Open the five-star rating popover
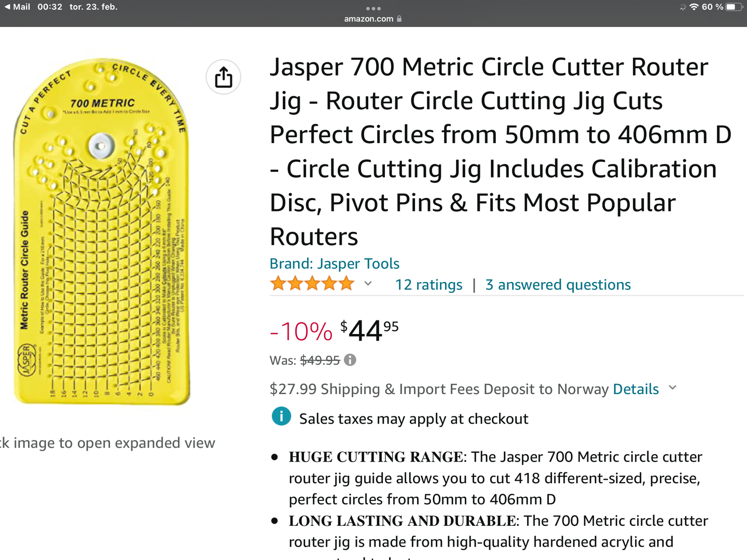 pyautogui.click(x=312, y=284)
